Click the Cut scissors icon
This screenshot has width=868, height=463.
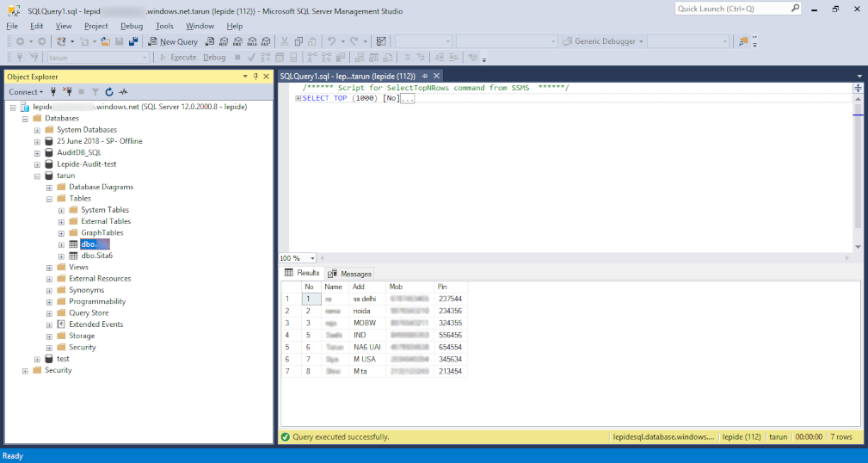click(x=285, y=41)
